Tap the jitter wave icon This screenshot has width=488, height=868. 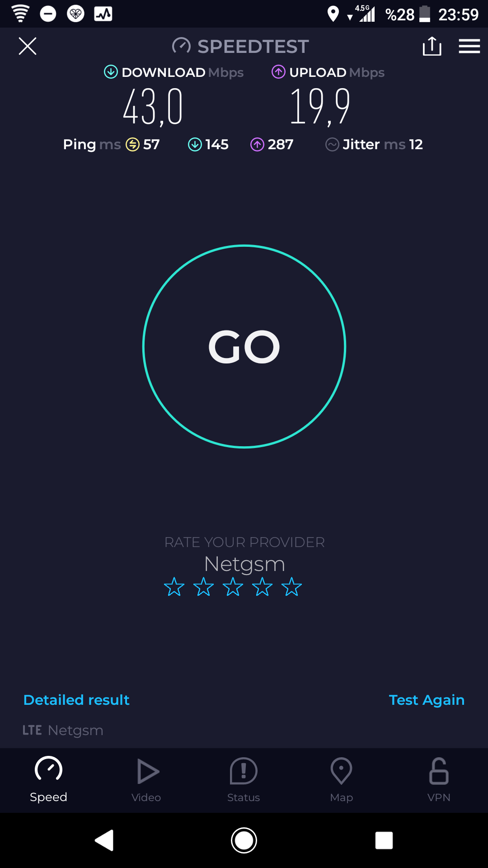click(x=332, y=145)
